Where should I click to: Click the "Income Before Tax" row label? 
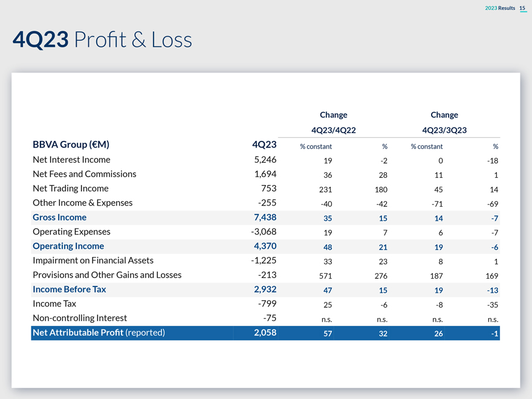click(69, 290)
